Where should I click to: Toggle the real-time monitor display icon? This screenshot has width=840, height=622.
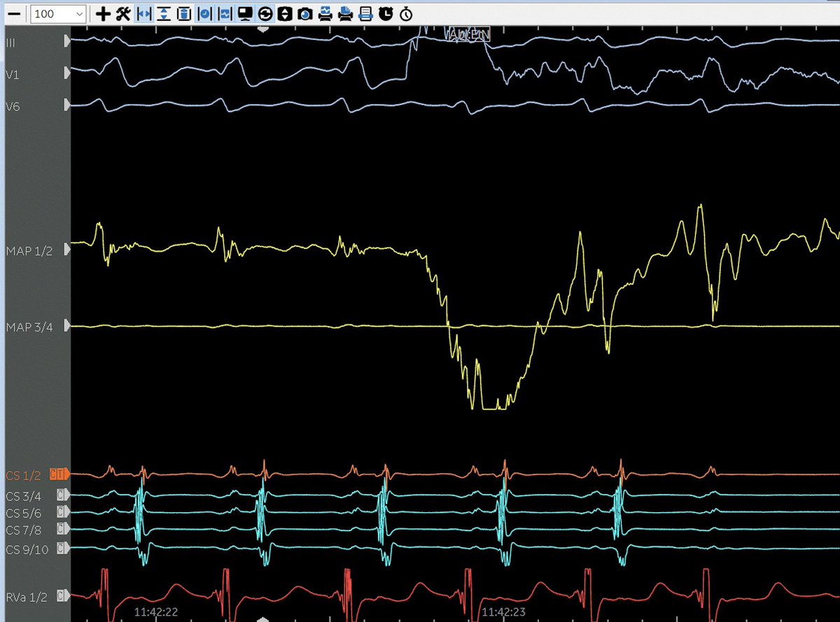point(244,13)
